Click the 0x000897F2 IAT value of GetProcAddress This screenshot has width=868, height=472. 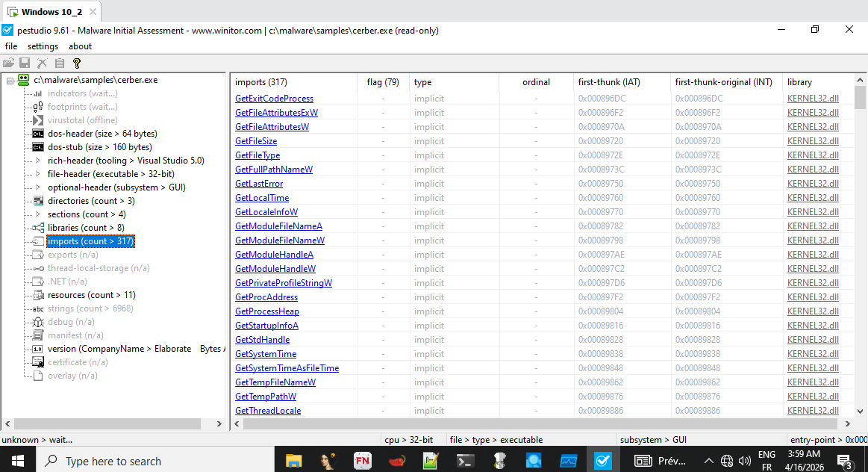(x=601, y=297)
